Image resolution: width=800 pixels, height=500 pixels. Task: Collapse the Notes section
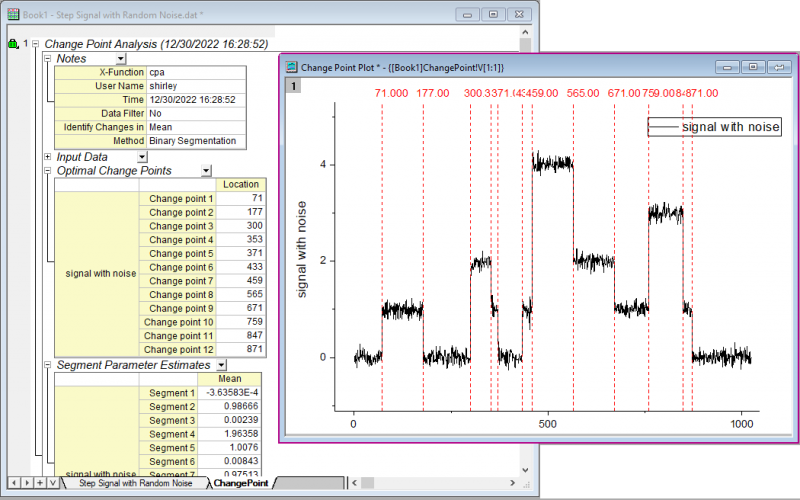tap(48, 59)
